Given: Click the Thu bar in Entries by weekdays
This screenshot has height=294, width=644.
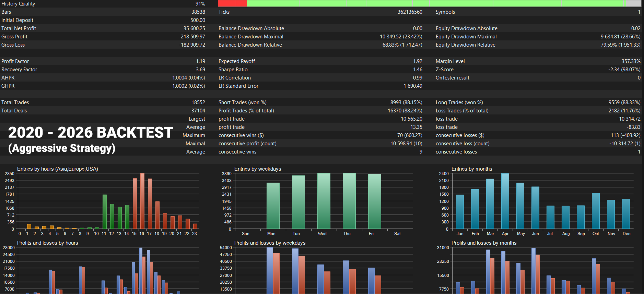Looking at the screenshot, I should click(x=349, y=201).
